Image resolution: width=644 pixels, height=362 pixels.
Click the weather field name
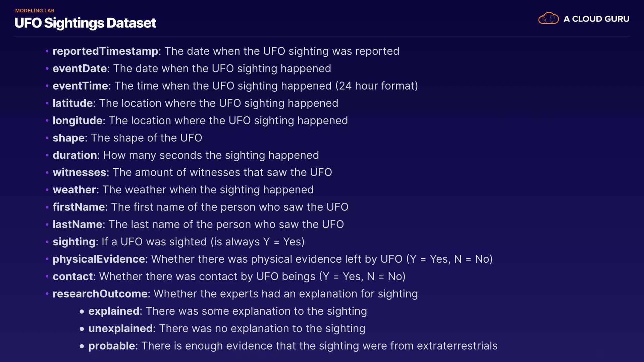pos(74,190)
